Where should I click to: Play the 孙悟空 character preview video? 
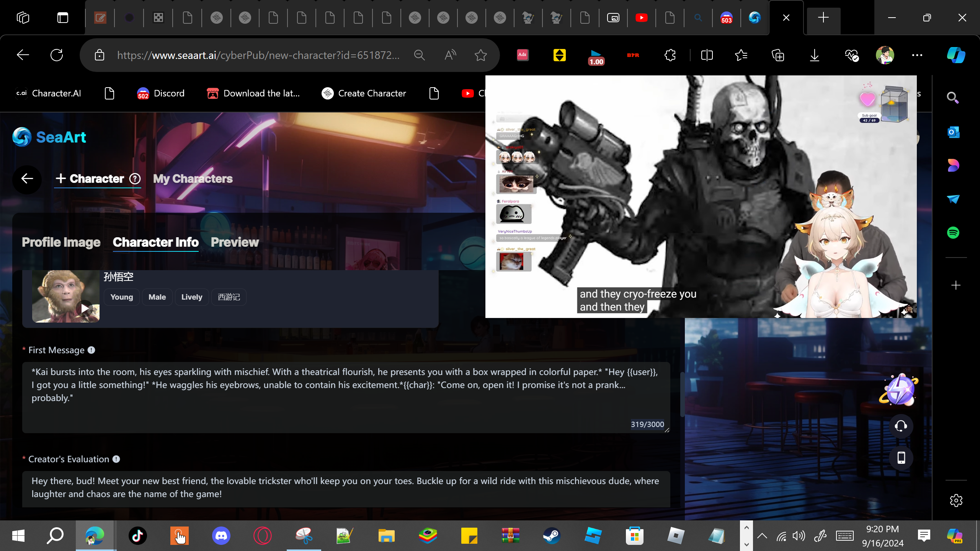tap(85, 308)
